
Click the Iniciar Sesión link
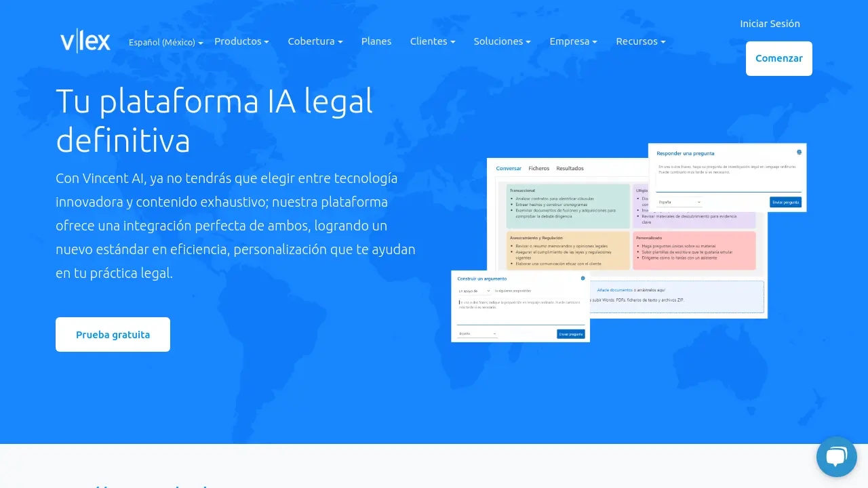coord(770,24)
